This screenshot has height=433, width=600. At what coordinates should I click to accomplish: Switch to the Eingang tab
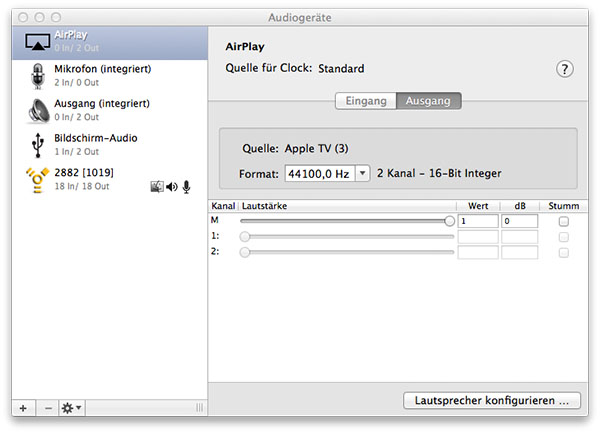pos(365,101)
